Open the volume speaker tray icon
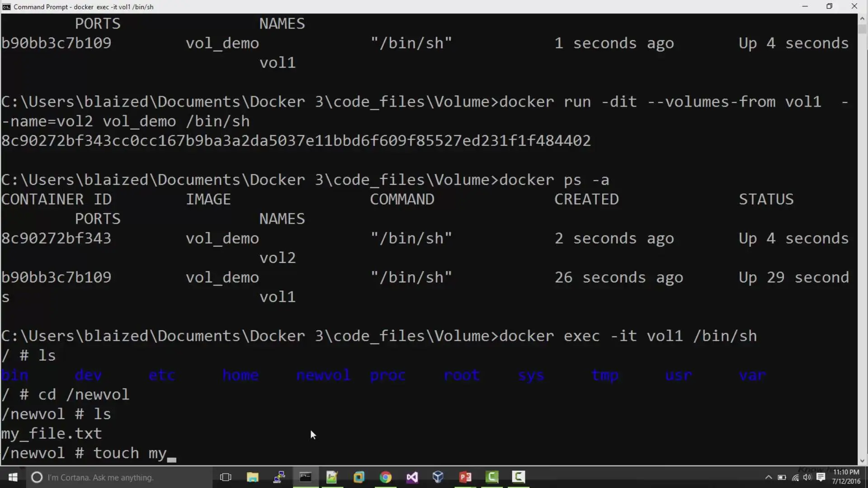 [807, 478]
